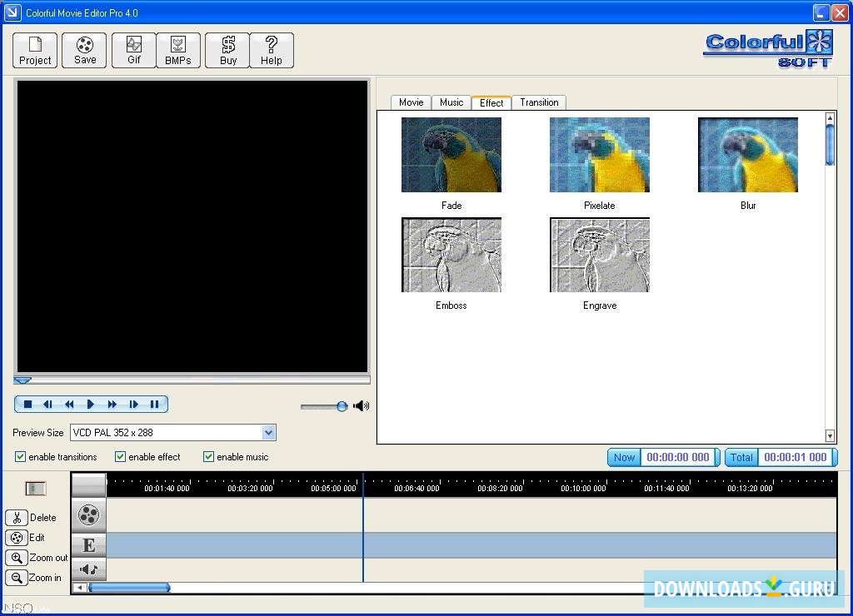Select the Pixelate effect thumbnail
This screenshot has width=853, height=616.
pyautogui.click(x=599, y=156)
